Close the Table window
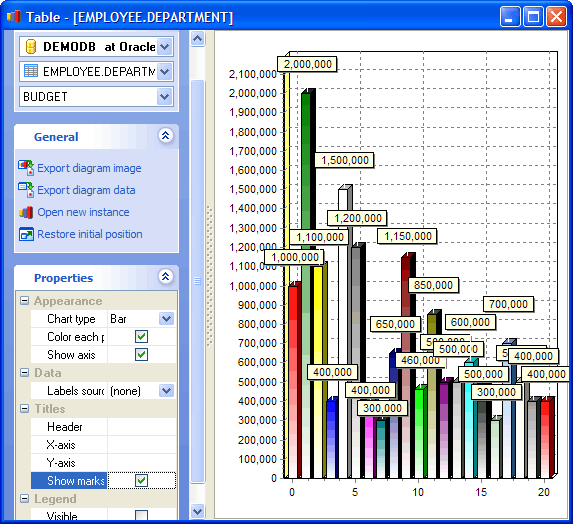 click(x=556, y=17)
